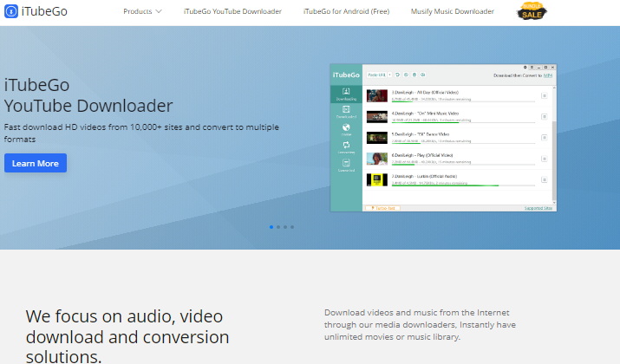620x364 pixels.
Task: Pause the "EX" Dance Video download
Action: [x=544, y=138]
